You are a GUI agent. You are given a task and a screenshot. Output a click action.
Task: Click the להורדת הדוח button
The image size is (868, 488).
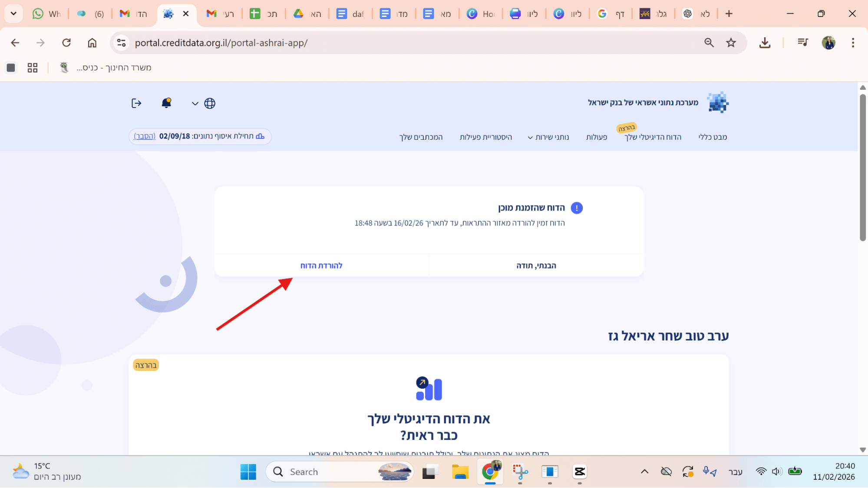(x=321, y=265)
